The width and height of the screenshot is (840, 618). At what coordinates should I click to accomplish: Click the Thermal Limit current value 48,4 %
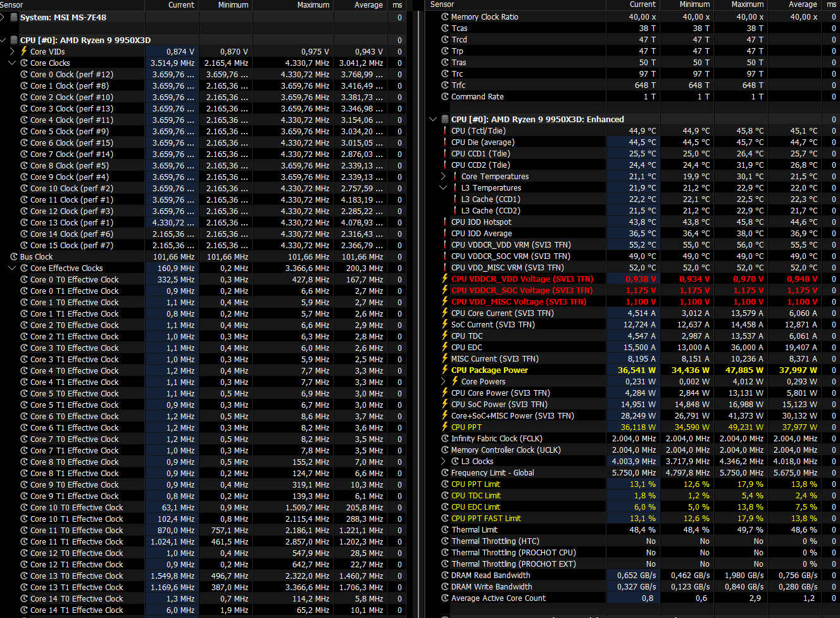click(643, 529)
